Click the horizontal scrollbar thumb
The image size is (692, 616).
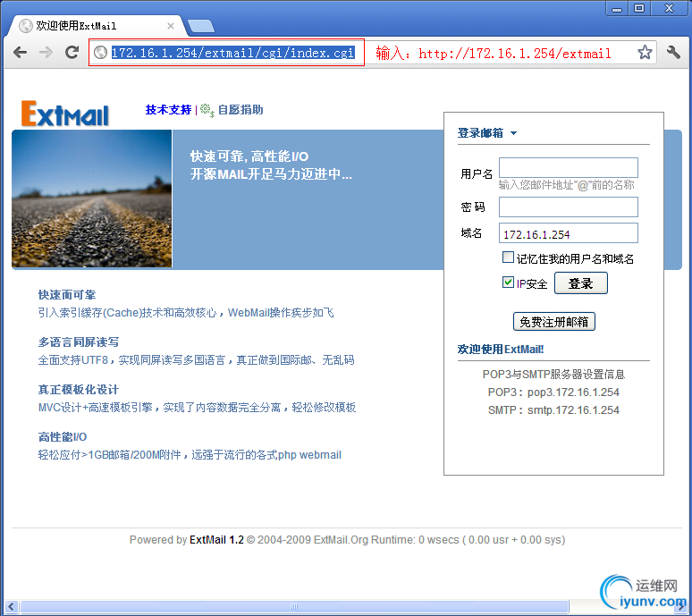294,607
